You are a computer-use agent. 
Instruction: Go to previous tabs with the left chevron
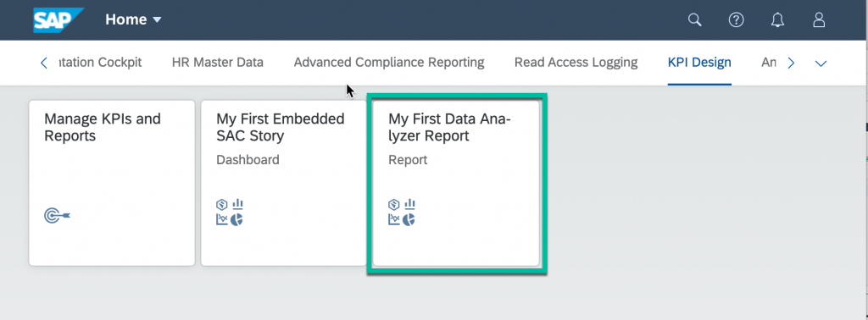[44, 63]
